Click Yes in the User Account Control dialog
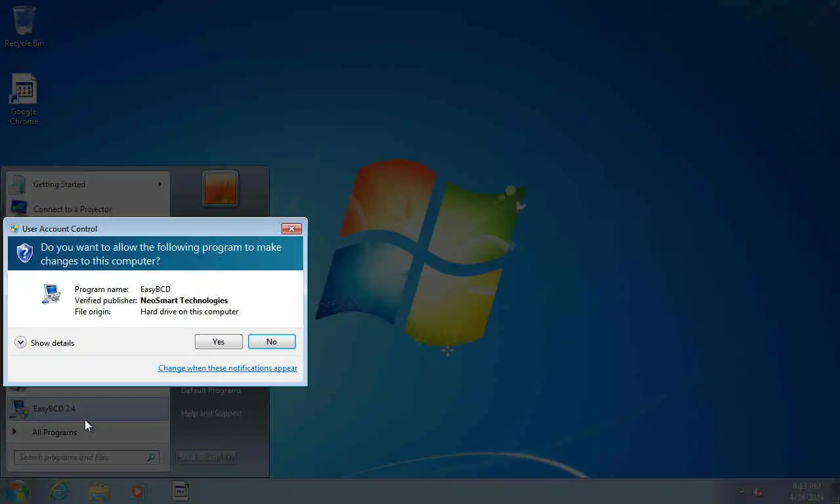Viewport: 840px width, 504px height. (219, 342)
